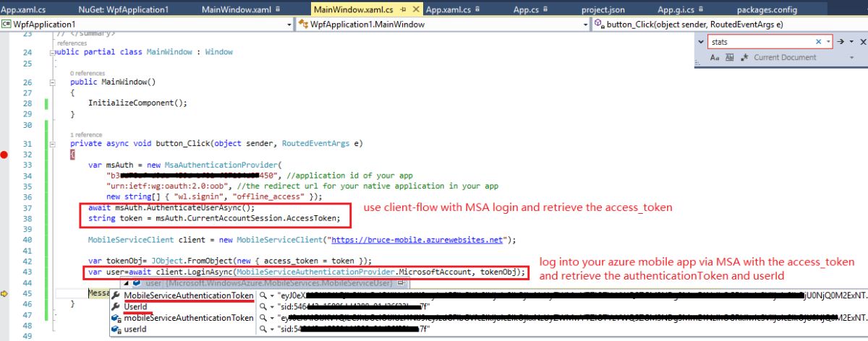This screenshot has width=868, height=341.
Task: Click the field icon beside lowercase userId
Action: 116,329
